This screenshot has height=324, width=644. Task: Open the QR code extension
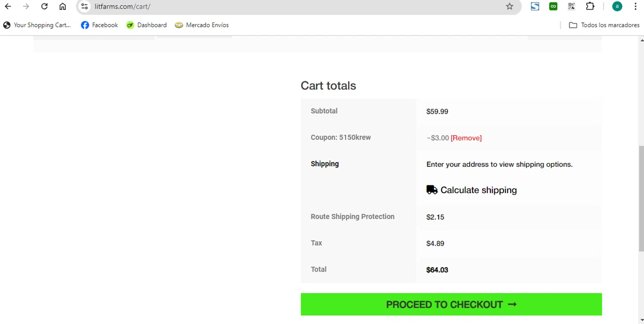(571, 6)
